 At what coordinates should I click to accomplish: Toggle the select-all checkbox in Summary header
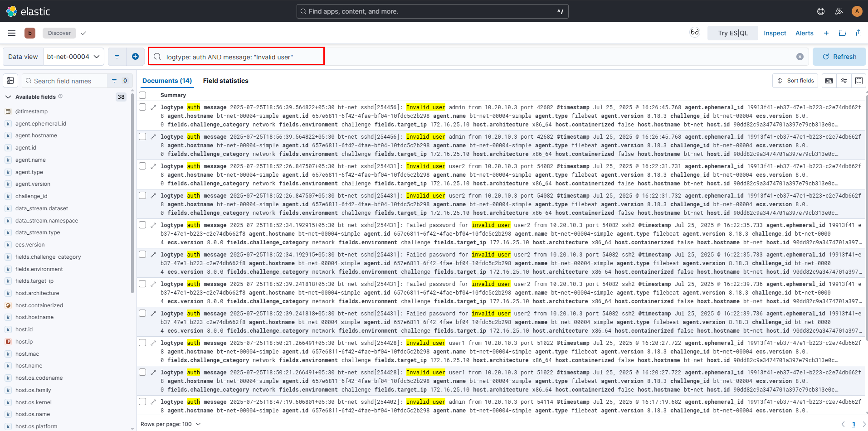click(142, 95)
